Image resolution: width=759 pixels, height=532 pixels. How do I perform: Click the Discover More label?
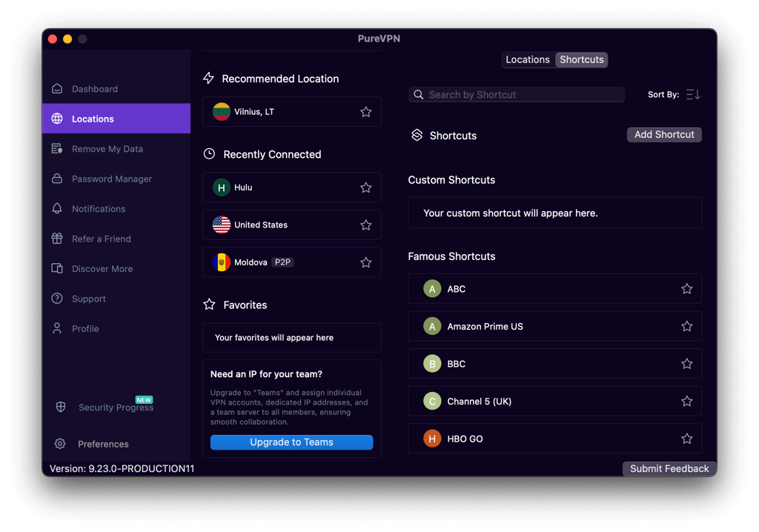[102, 269]
